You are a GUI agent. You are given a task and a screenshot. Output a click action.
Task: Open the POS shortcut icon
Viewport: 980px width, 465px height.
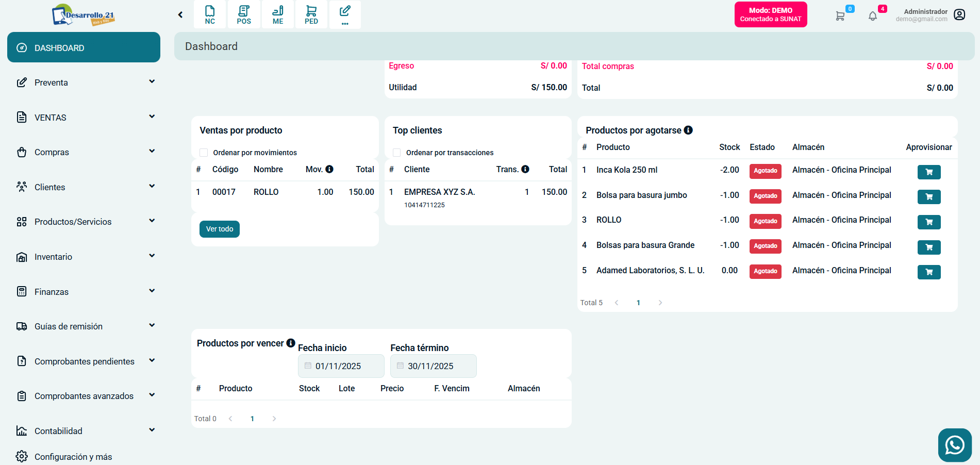click(244, 14)
